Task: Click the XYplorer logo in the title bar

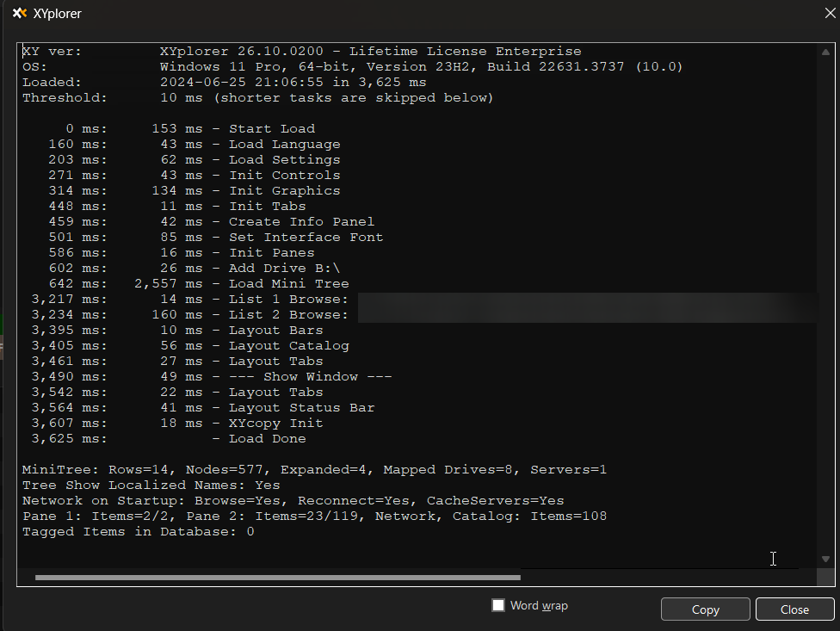Action: click(x=20, y=14)
